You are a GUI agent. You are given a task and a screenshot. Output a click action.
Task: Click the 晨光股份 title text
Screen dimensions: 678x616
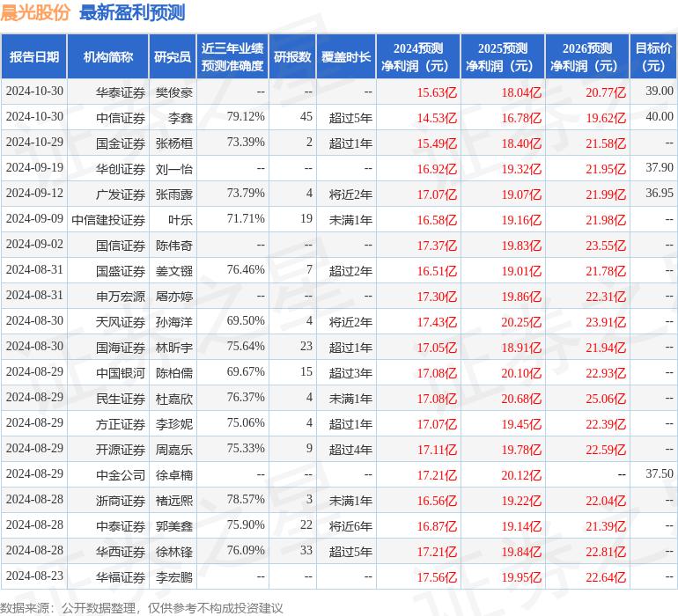click(34, 12)
